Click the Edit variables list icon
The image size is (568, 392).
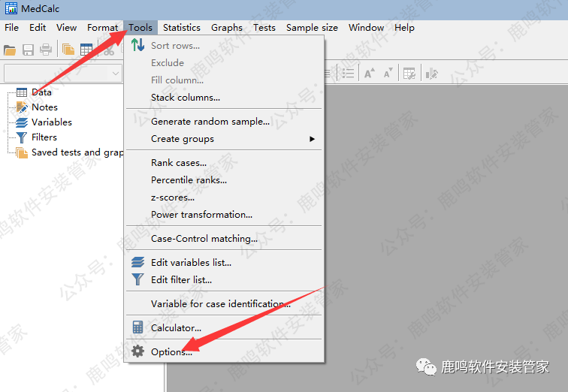tap(137, 262)
